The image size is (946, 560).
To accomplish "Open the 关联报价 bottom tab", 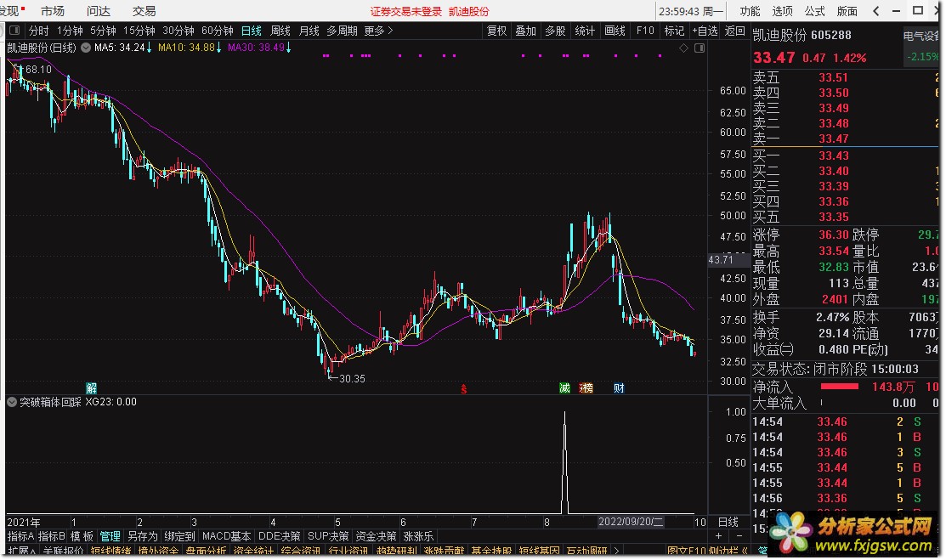I will click(64, 551).
